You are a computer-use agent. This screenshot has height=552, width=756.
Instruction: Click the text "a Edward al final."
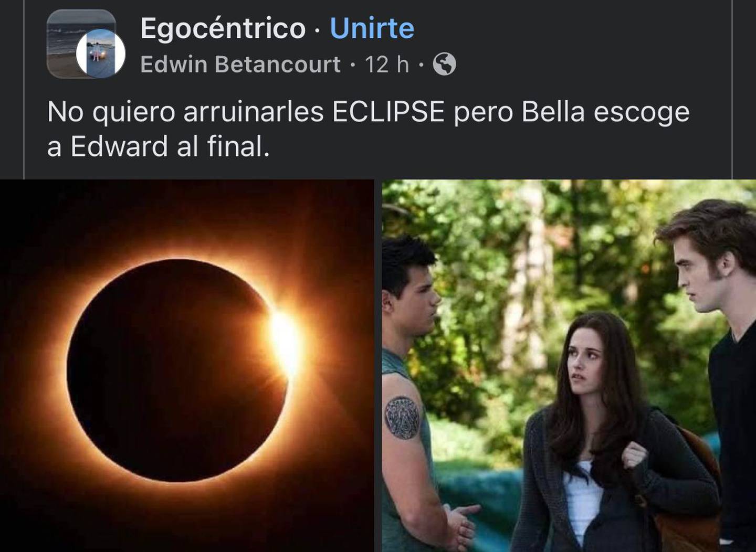pyautogui.click(x=158, y=146)
